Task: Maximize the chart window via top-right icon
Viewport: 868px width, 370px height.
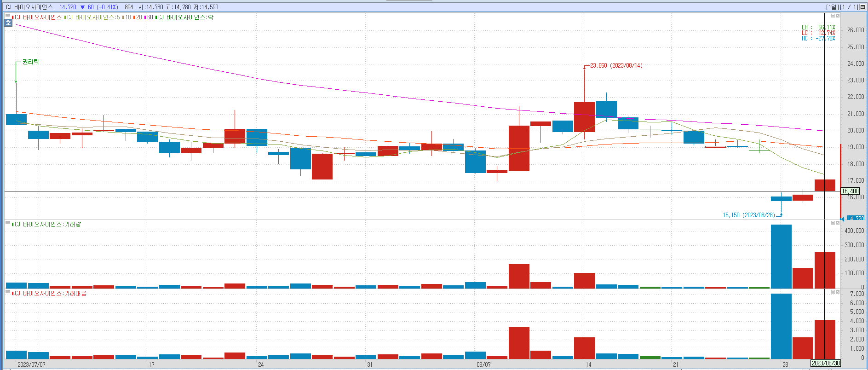Action: 863,7
